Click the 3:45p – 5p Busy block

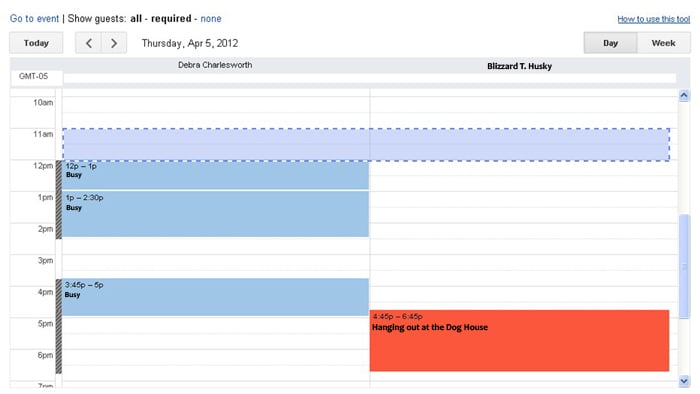pos(215,297)
